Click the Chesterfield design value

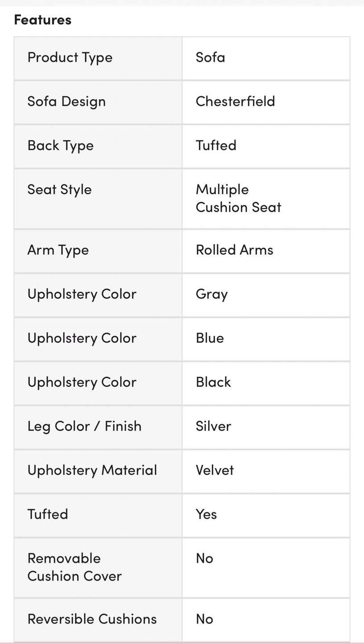point(235,101)
